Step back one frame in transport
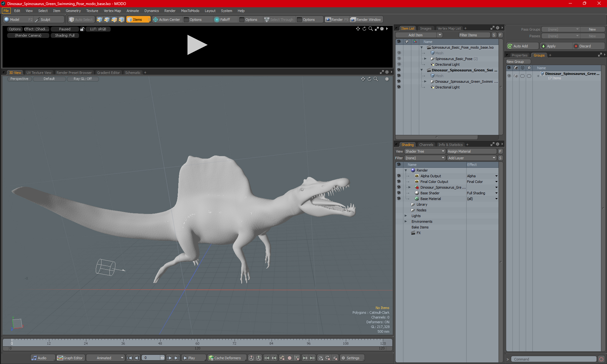 coord(137,358)
